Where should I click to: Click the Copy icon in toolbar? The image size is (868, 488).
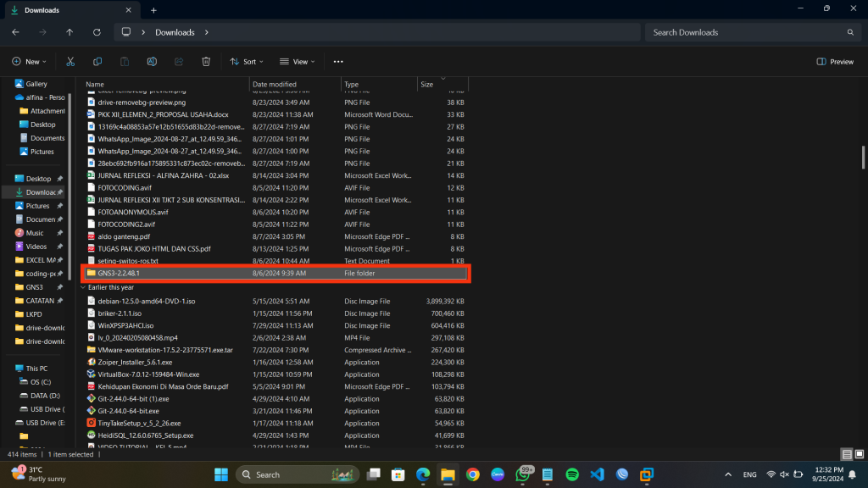[x=97, y=62]
